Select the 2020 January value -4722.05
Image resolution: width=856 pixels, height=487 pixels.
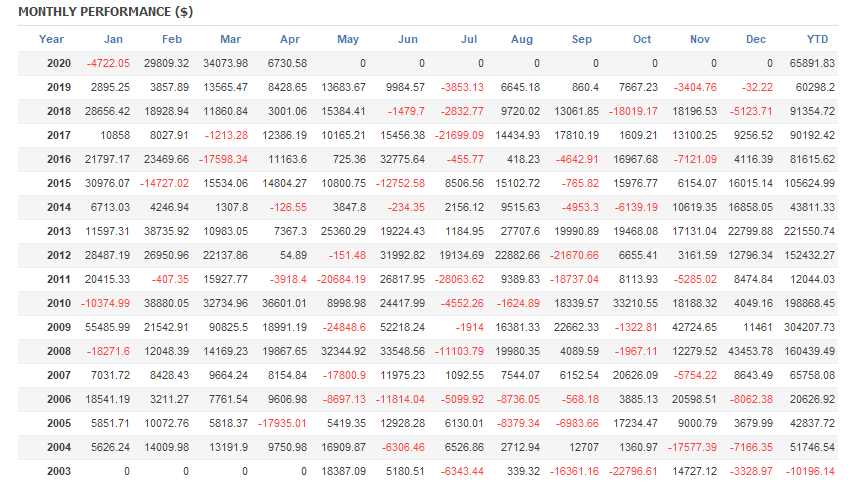tap(108, 63)
